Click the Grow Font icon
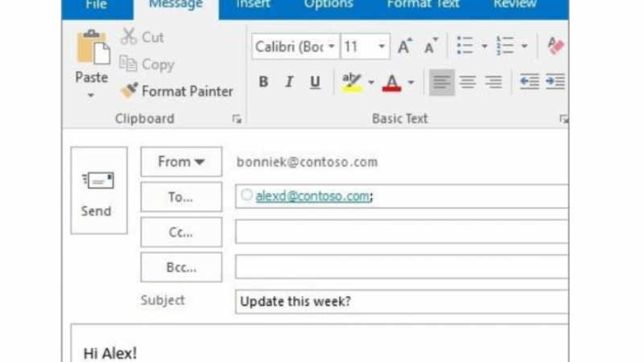Image resolution: width=644 pixels, height=362 pixels. [405, 47]
